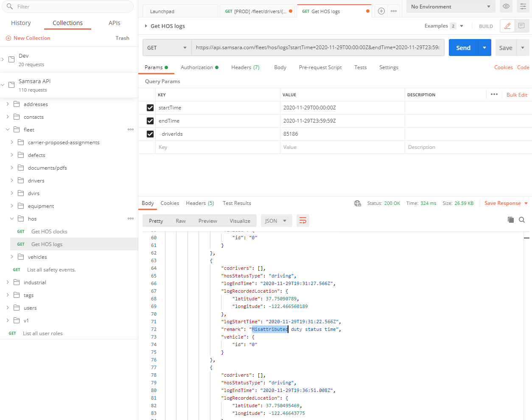Image resolution: width=532 pixels, height=420 pixels.
Task: Uncheck the startTime query parameter
Action: (150, 107)
